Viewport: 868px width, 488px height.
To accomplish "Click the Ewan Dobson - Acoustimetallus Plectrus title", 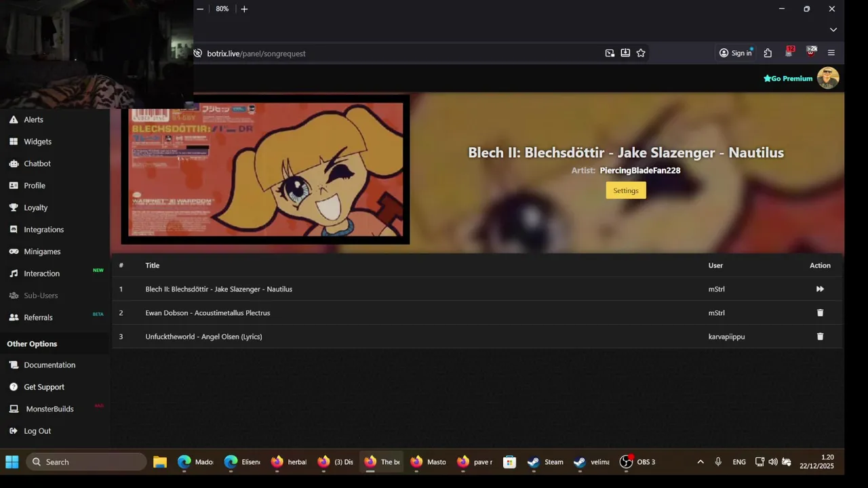I will pyautogui.click(x=208, y=313).
